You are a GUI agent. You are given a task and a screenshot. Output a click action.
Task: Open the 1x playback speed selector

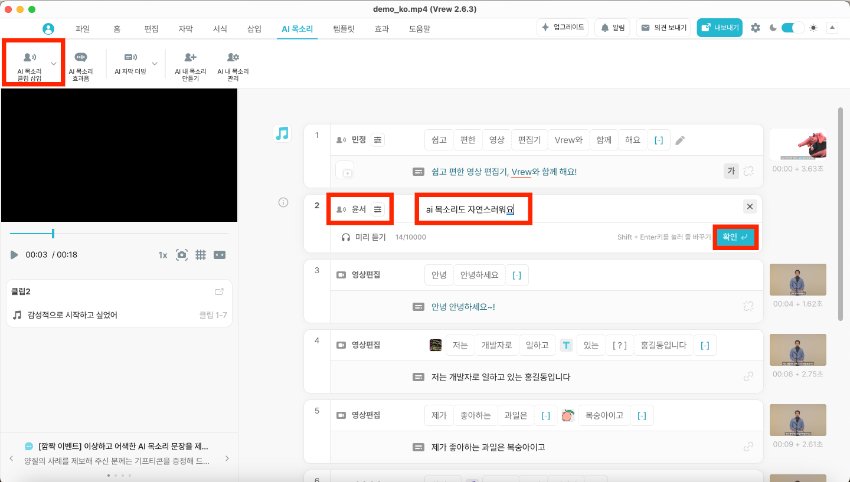coord(162,255)
